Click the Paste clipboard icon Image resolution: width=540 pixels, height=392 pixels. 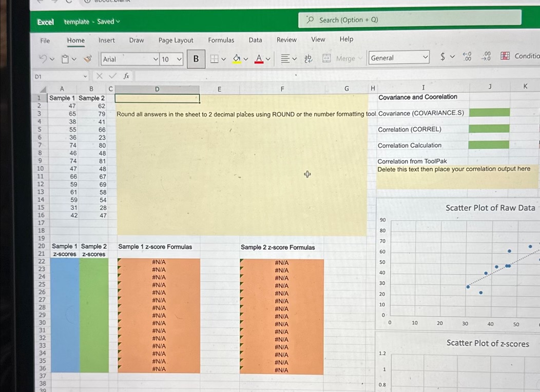click(65, 59)
